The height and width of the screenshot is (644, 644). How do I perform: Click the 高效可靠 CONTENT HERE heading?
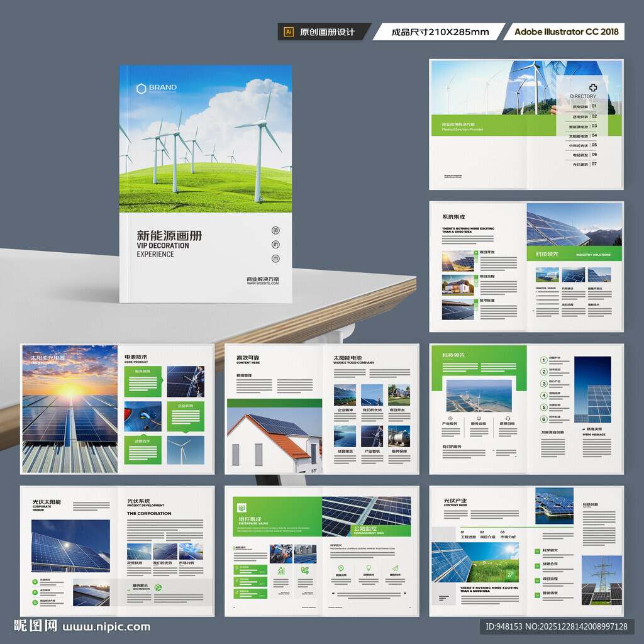point(248,360)
